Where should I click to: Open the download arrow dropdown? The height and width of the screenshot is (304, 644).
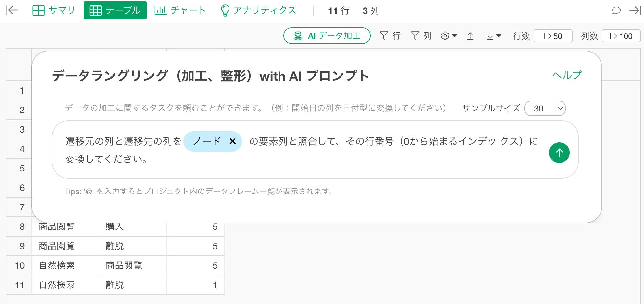(x=493, y=36)
